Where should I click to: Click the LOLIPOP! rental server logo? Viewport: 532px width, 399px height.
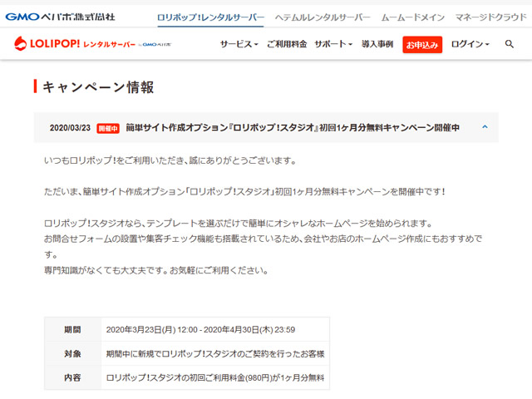92,44
